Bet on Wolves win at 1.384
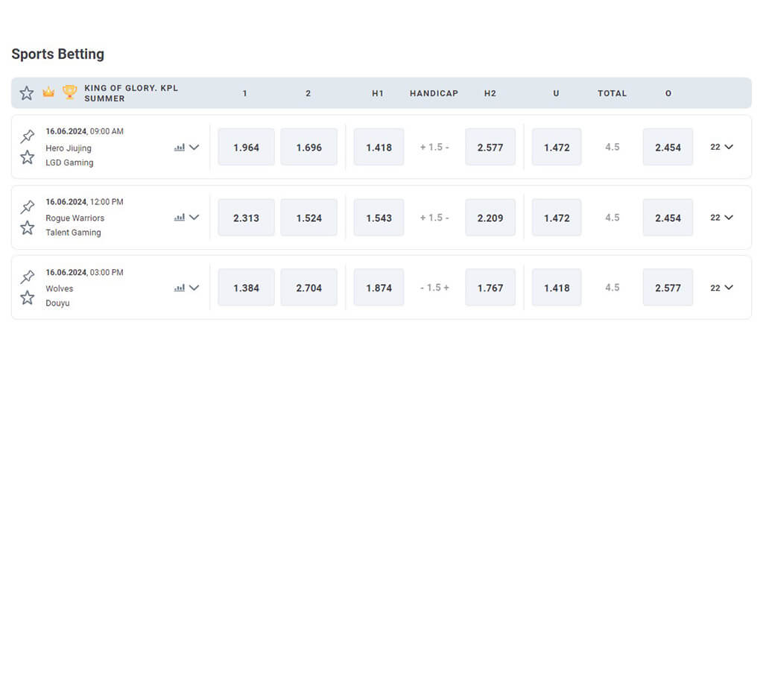763x700 pixels. tap(246, 288)
